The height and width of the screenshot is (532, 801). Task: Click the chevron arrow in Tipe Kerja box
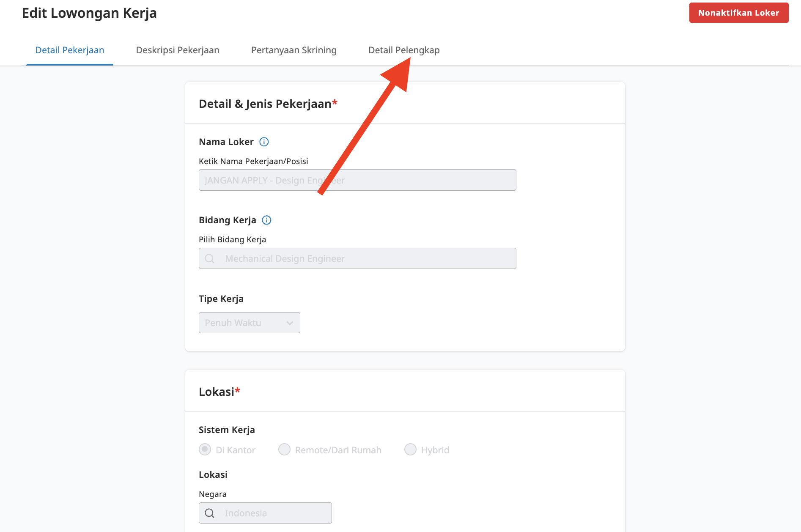290,323
